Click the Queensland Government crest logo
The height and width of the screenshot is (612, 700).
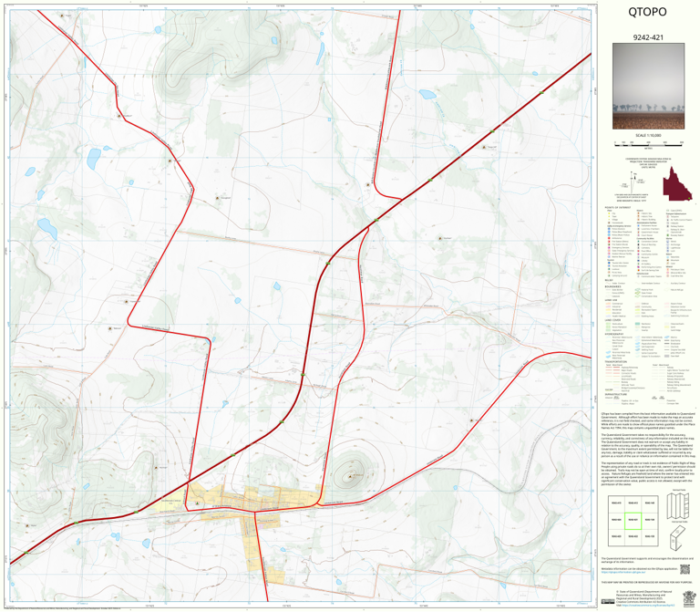[x=689, y=597]
